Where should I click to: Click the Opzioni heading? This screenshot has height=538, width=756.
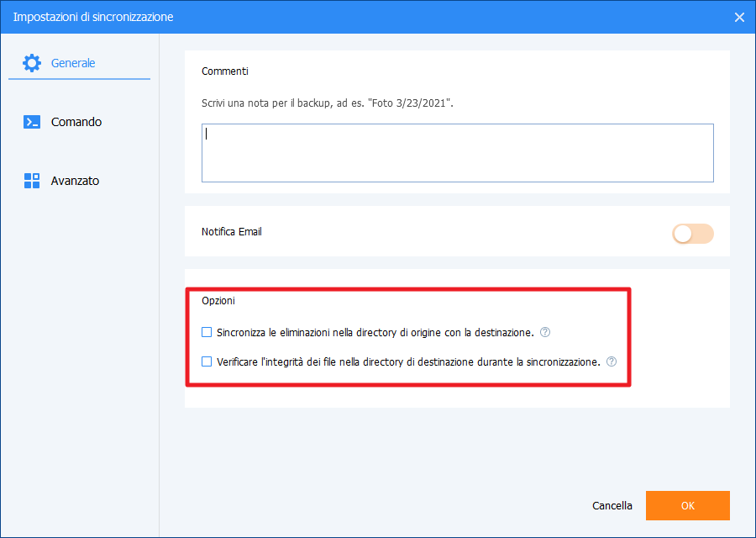(x=218, y=301)
